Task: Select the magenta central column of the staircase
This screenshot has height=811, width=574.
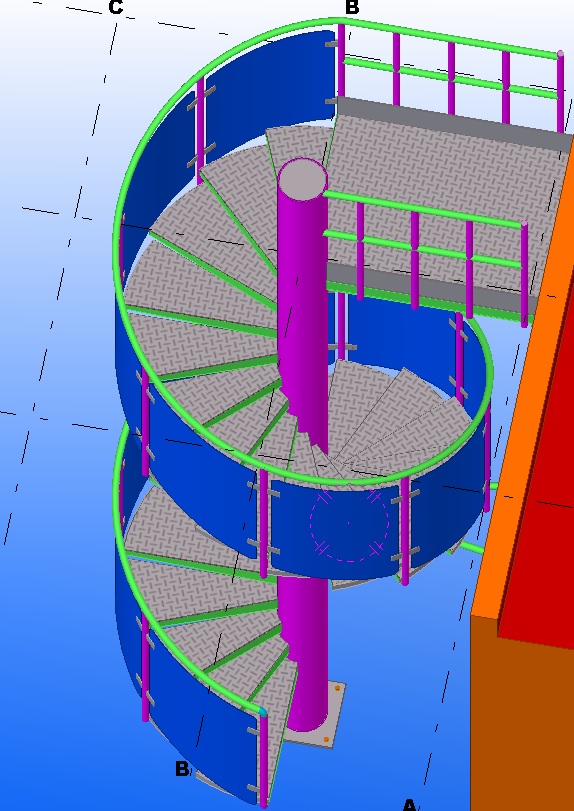Action: tap(303, 310)
